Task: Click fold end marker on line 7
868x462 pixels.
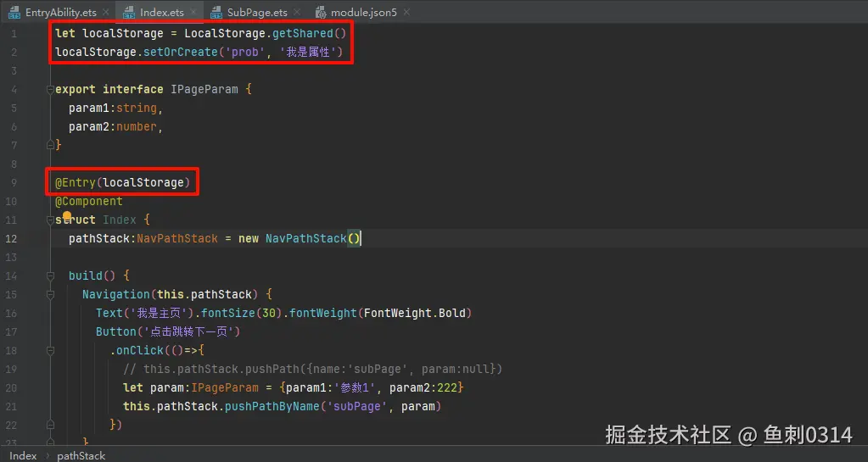Action: (50, 145)
